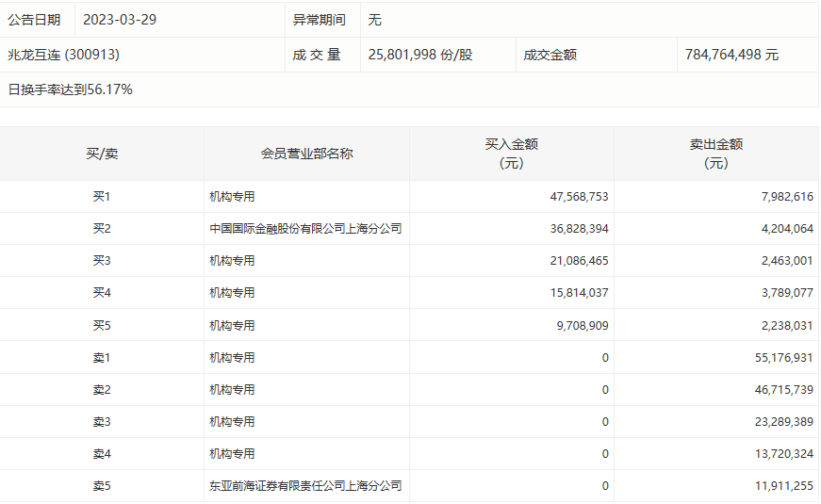Click the 买/卖 column header
The height and width of the screenshot is (504, 821).
pyautogui.click(x=102, y=154)
